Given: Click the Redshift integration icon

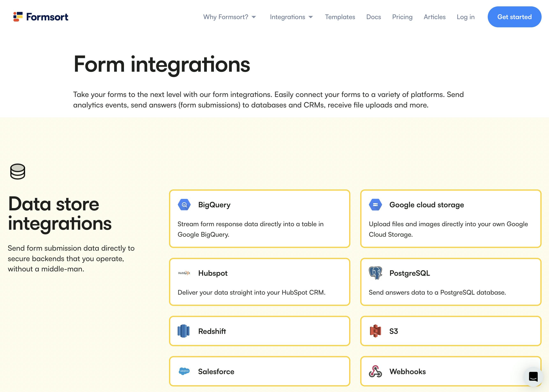Looking at the screenshot, I should tap(183, 331).
